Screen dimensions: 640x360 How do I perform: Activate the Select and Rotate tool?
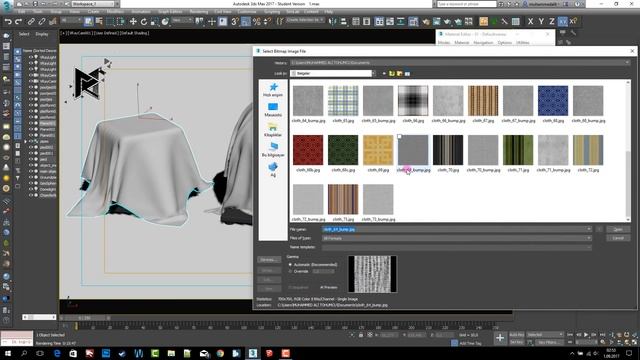[x=144, y=22]
